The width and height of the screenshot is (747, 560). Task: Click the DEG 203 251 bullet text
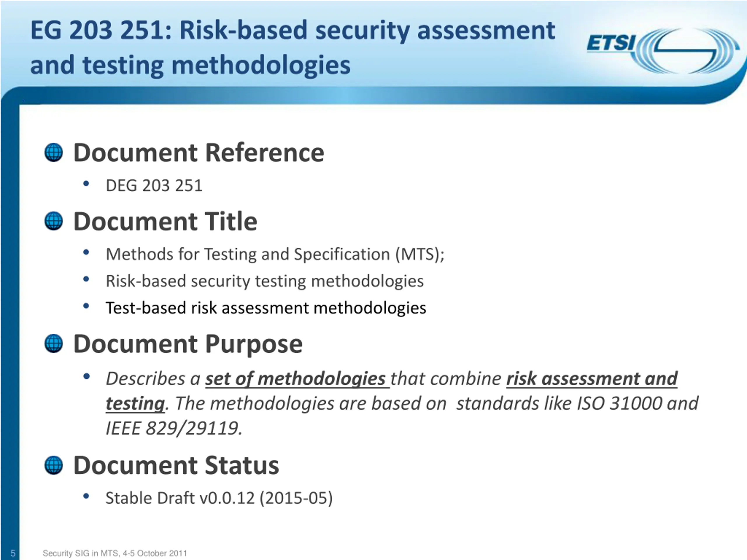coord(154,185)
